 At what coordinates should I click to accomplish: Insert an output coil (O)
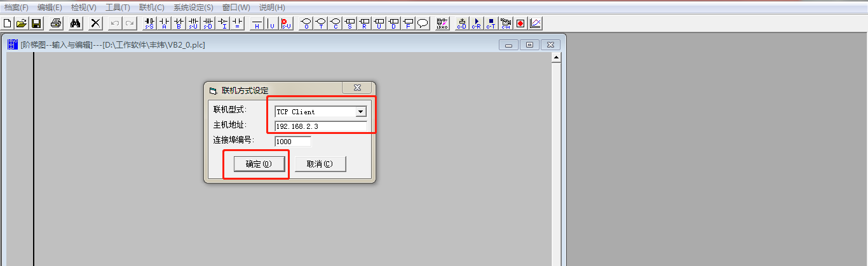click(x=306, y=23)
